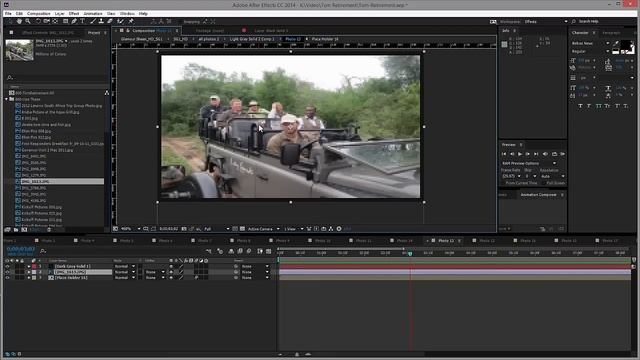Select the Pen tool
The height and width of the screenshot is (360, 640).
(x=74, y=21)
